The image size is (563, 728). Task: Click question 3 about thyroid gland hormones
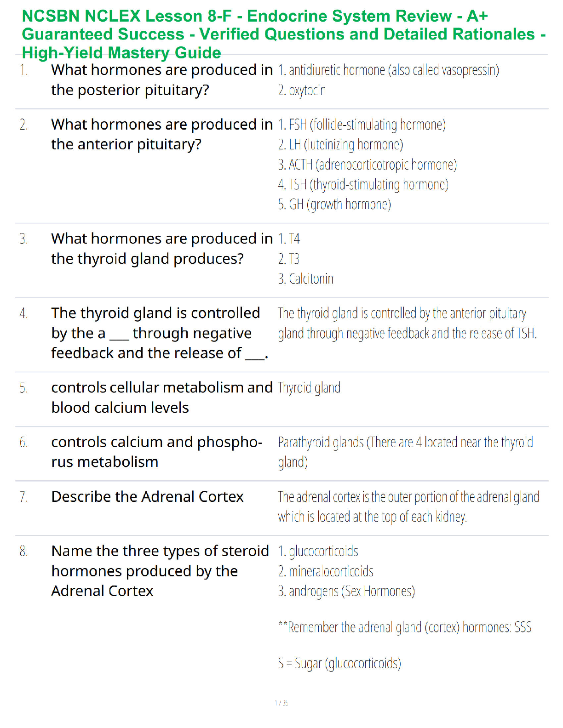point(161,249)
